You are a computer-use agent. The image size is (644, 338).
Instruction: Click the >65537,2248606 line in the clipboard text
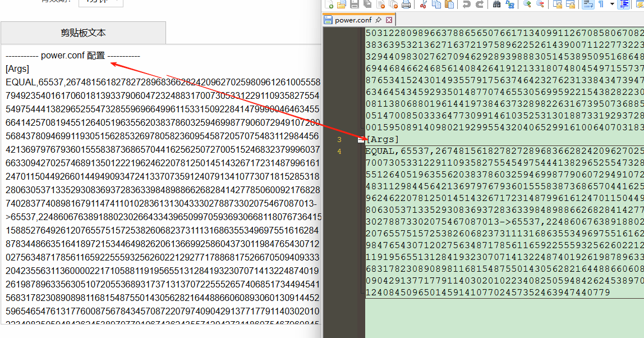[163, 217]
